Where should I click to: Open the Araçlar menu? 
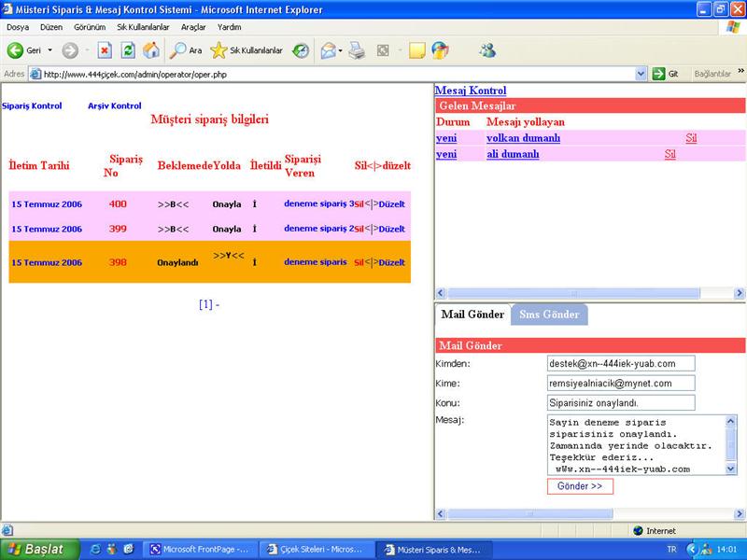click(193, 27)
